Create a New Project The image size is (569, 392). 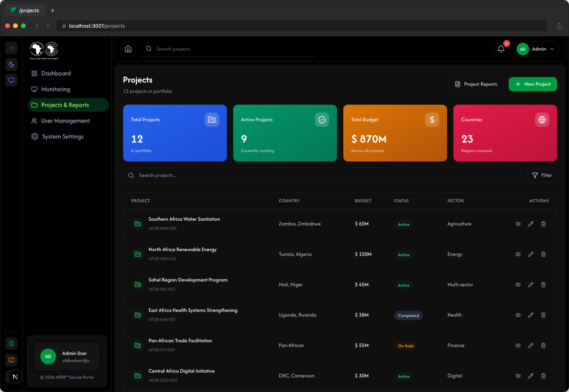coord(533,84)
